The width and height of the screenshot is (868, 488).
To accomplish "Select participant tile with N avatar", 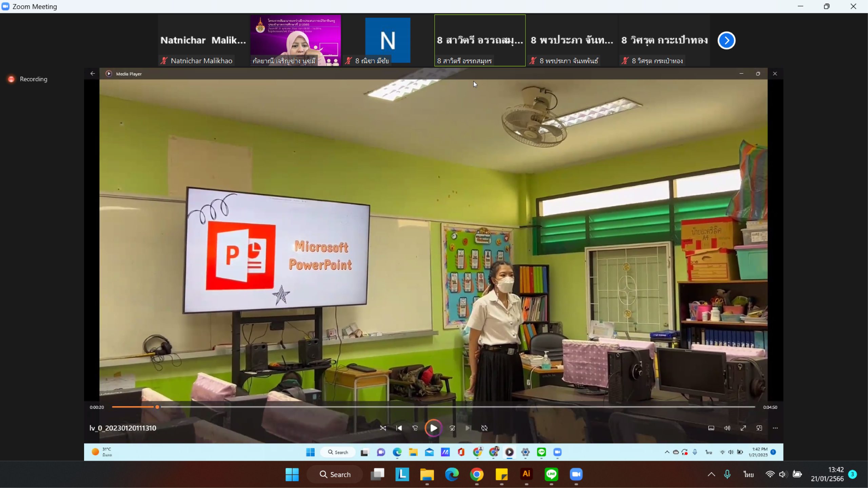I will [388, 40].
